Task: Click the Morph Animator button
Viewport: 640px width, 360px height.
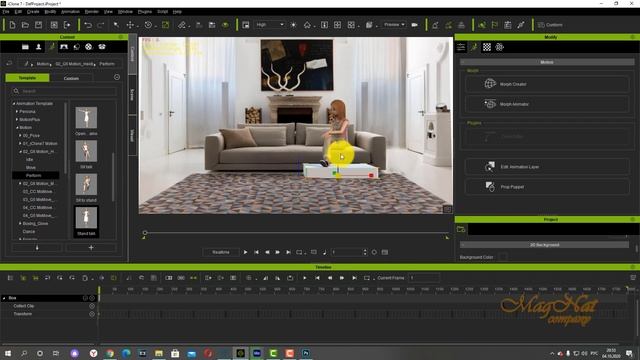Action: click(547, 104)
